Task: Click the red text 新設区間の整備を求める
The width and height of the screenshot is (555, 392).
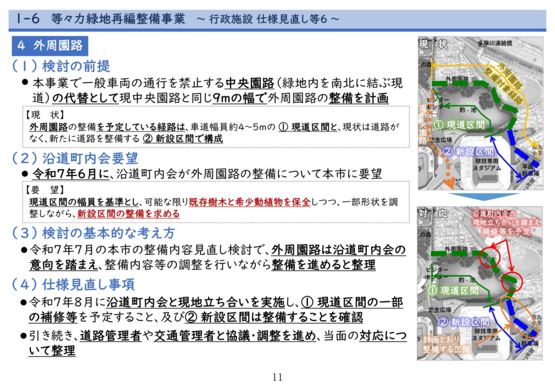Action: click(x=128, y=214)
